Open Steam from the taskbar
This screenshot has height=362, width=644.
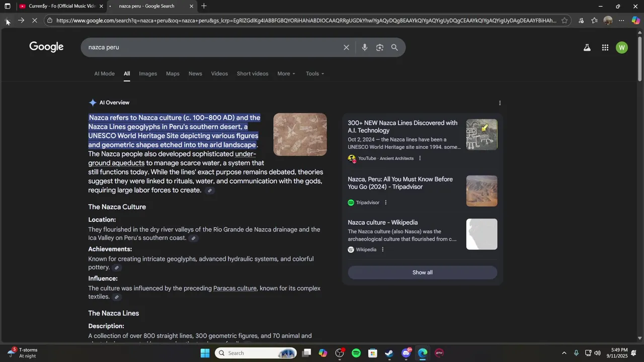click(x=389, y=353)
